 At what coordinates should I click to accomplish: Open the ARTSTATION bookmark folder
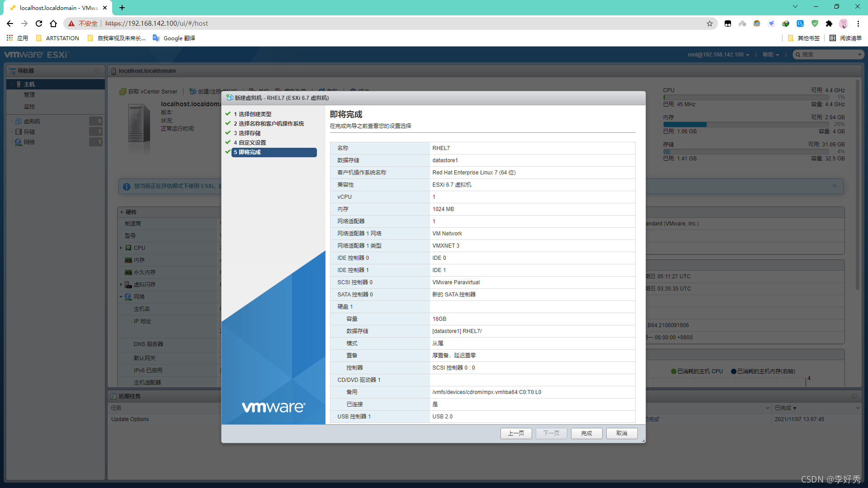[x=57, y=38]
